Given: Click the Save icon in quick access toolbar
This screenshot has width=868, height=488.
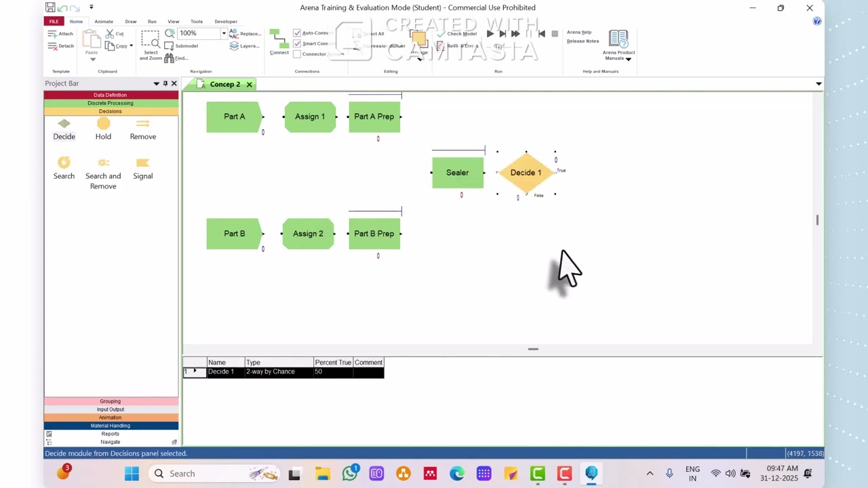Looking at the screenshot, I should tap(50, 7).
